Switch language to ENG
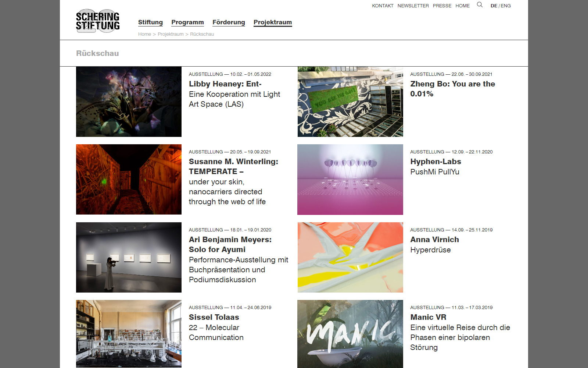This screenshot has width=588, height=368. pyautogui.click(x=506, y=6)
